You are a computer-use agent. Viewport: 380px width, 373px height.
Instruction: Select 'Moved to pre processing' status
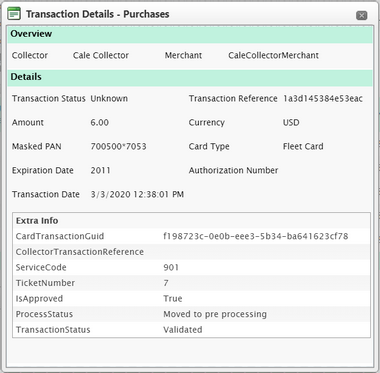pos(215,314)
